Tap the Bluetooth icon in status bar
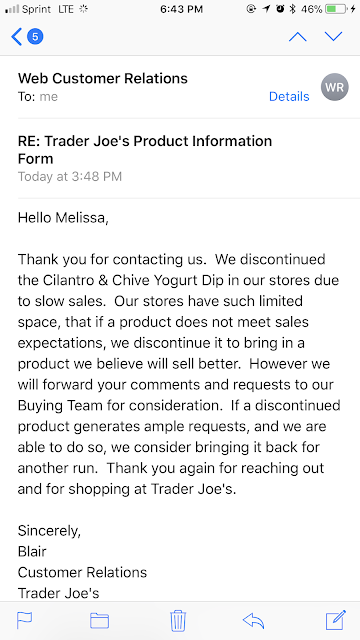Image resolution: width=360 pixels, height=640 pixels. click(x=292, y=9)
